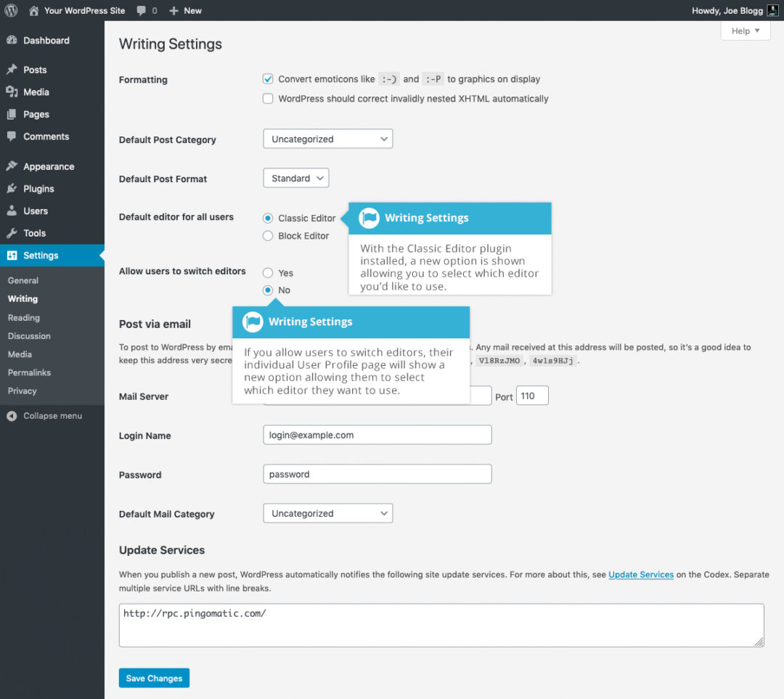Open the comments bubble in the top bar

point(144,10)
